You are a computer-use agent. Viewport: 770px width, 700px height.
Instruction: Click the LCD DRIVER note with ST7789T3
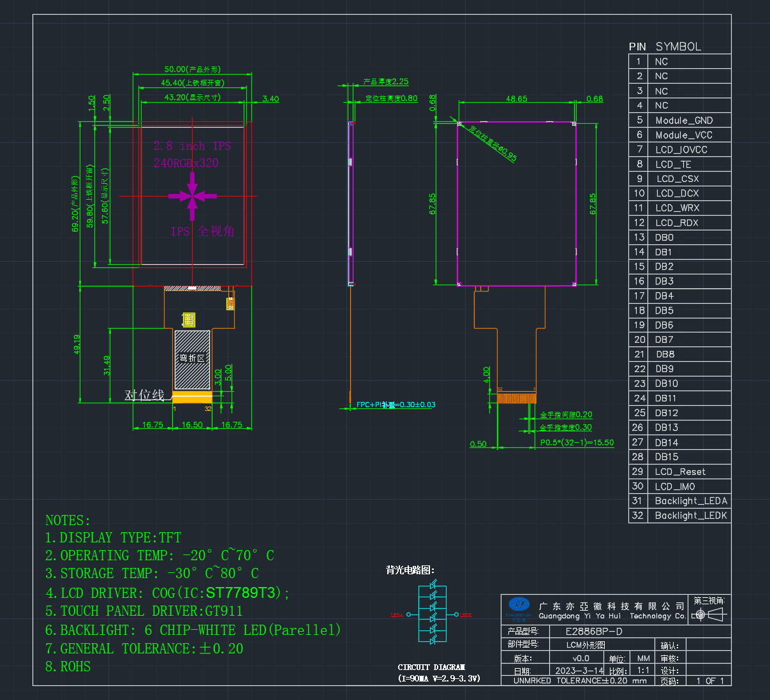(x=168, y=593)
